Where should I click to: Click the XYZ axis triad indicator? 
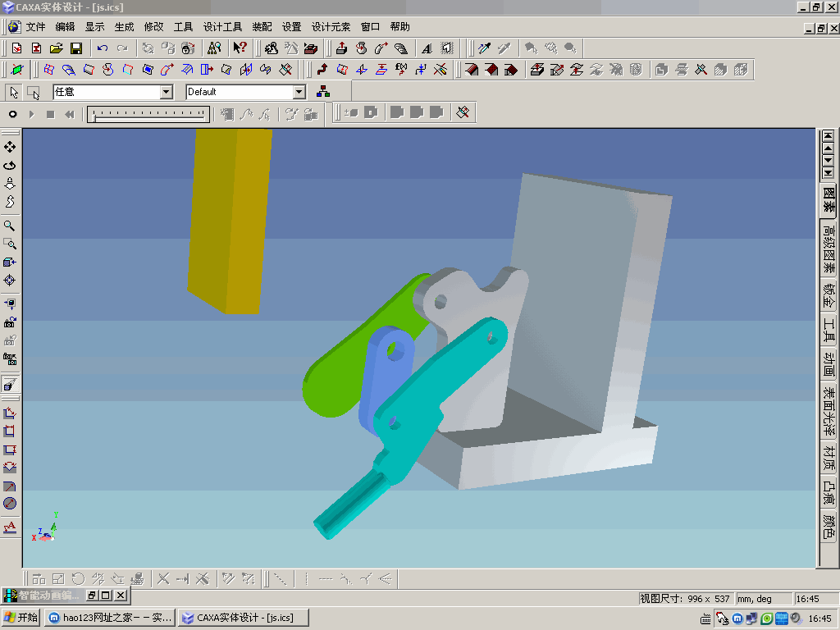[44, 527]
